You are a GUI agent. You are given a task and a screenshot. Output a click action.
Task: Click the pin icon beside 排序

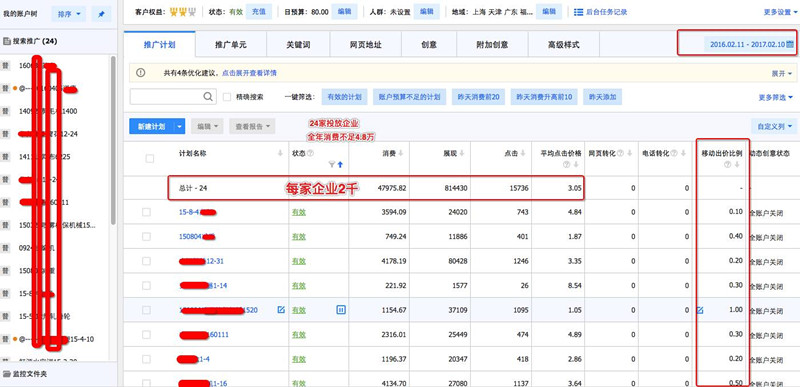[101, 15]
